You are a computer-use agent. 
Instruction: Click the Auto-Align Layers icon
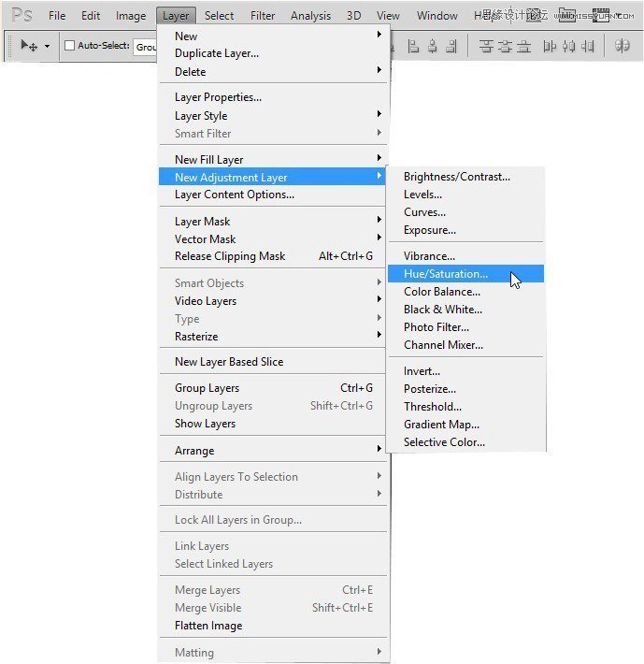pos(622,45)
